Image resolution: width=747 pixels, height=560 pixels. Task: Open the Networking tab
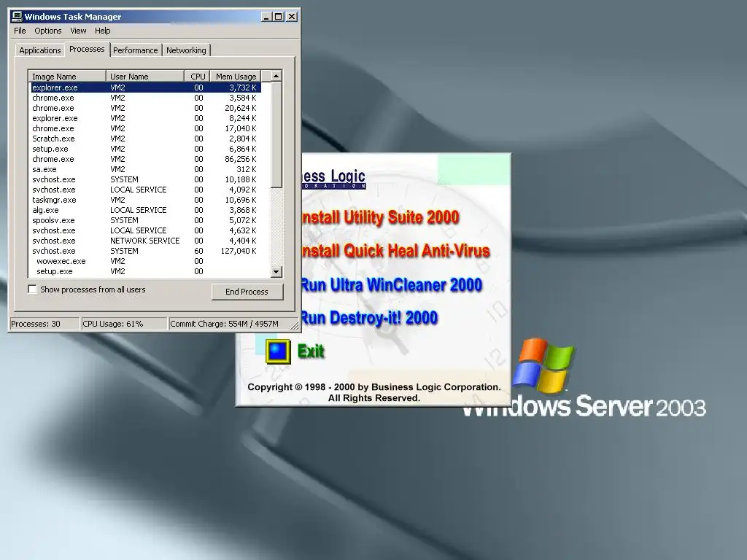point(186,50)
